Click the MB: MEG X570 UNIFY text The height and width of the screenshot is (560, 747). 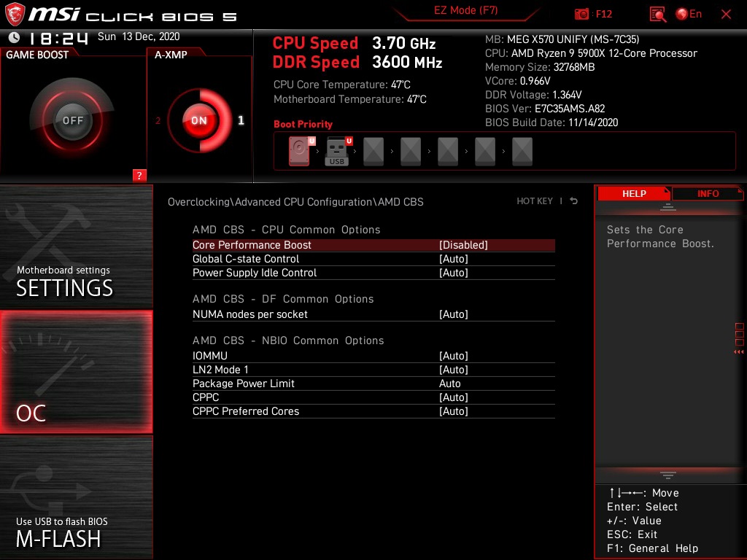(x=562, y=39)
